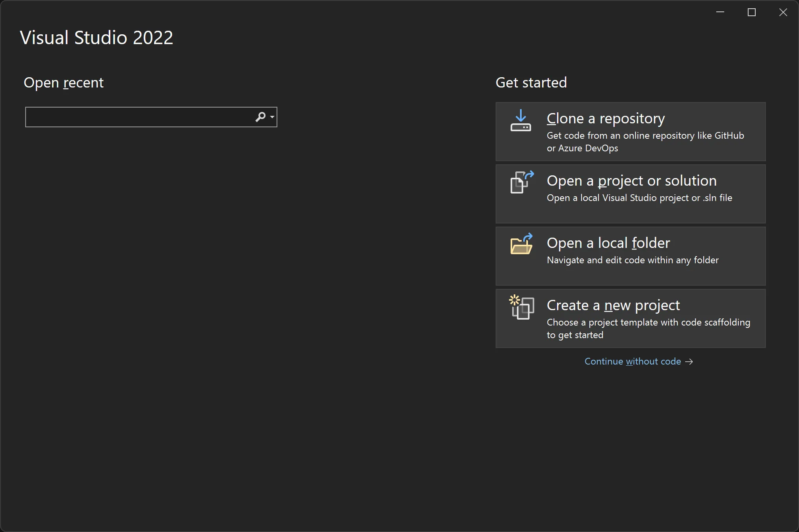Click the arrow next to Continue without code
The height and width of the screenshot is (532, 799).
coord(689,361)
